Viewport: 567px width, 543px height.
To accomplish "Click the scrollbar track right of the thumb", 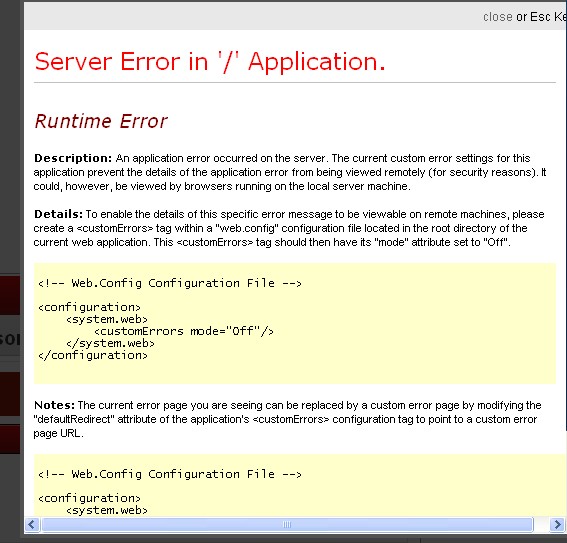I will coord(541,524).
